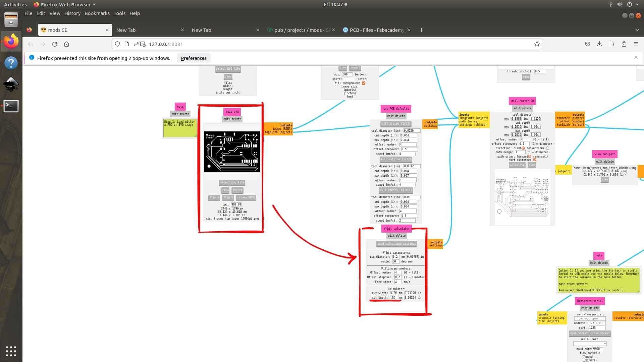This screenshot has height=362, width=644.
Task: Open the serial port dropdown
Action: pyautogui.click(x=590, y=344)
